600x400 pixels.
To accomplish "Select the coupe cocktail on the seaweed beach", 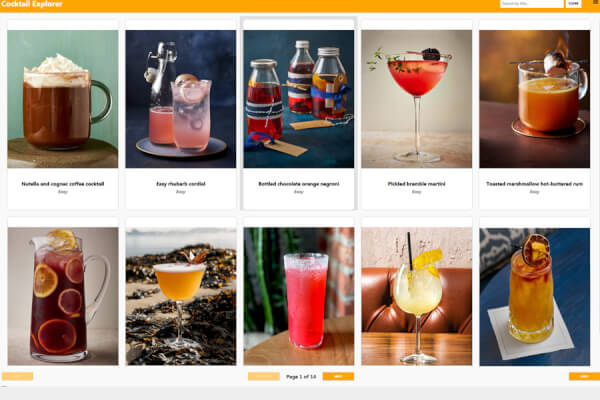I will 181,296.
